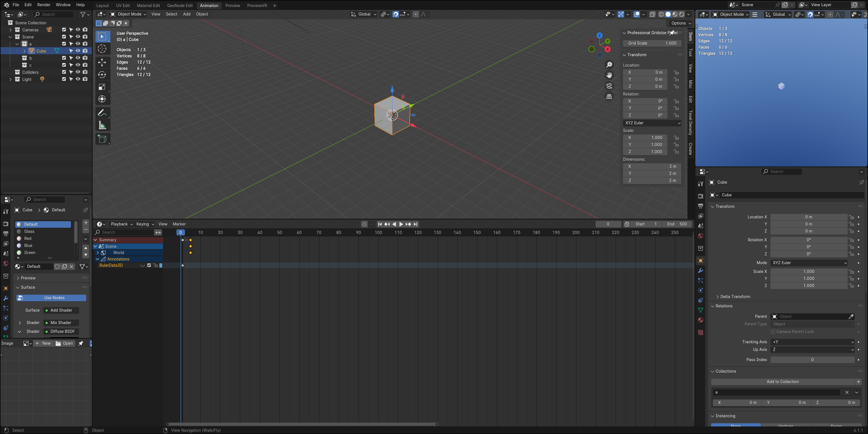Disable rendering of Colliders collection
The width and height of the screenshot is (868, 434).
[85, 72]
